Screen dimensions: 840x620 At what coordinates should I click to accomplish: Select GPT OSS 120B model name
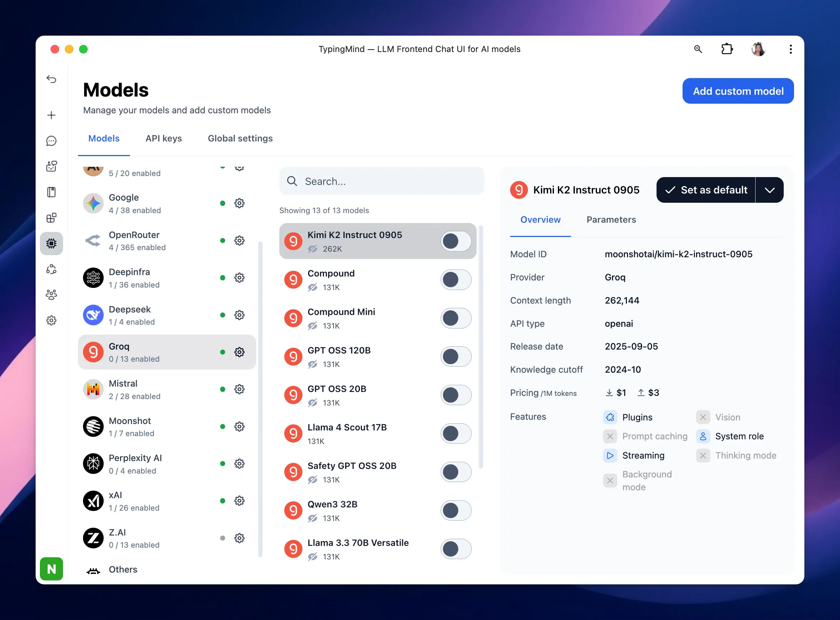point(339,351)
